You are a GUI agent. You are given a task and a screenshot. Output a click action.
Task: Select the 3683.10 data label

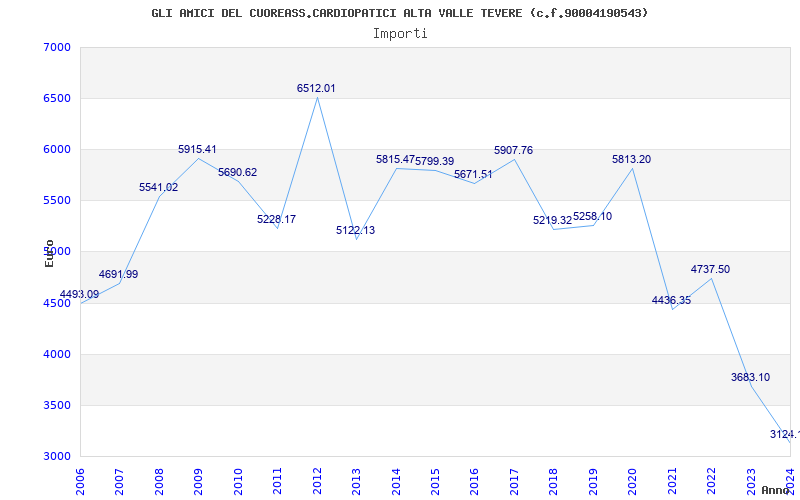click(x=751, y=378)
